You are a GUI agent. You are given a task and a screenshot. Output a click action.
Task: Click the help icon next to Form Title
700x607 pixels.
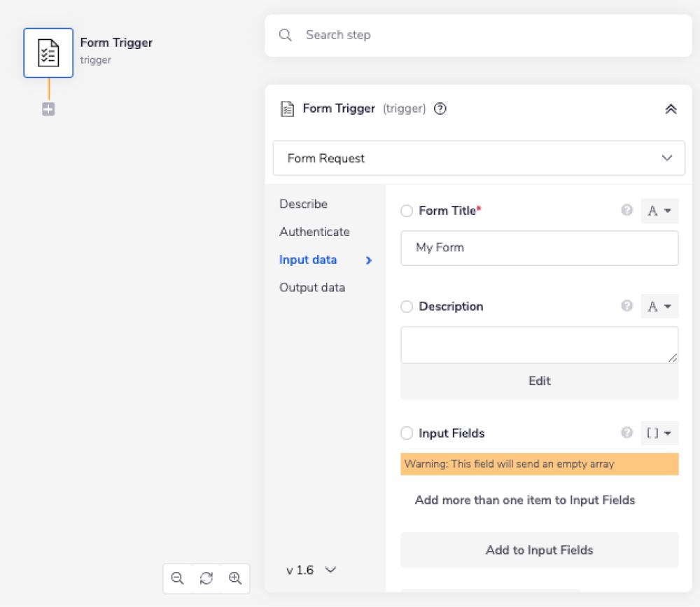[x=626, y=210]
